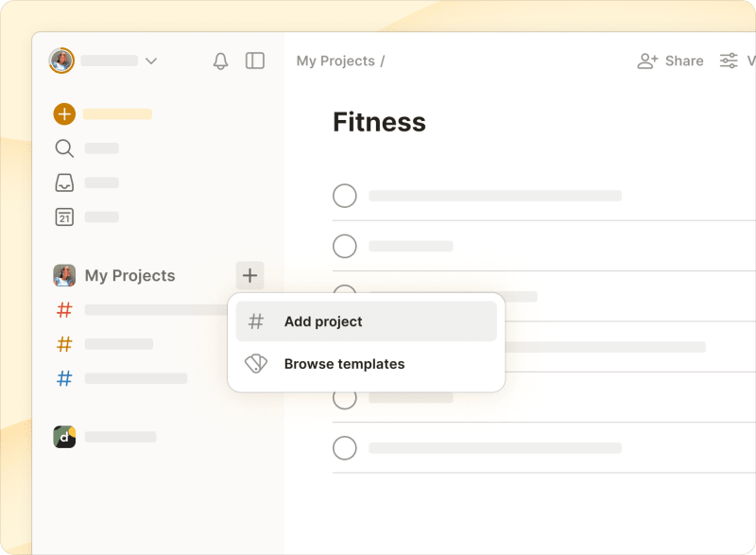Open the account name dropdown chevron

pos(152,61)
